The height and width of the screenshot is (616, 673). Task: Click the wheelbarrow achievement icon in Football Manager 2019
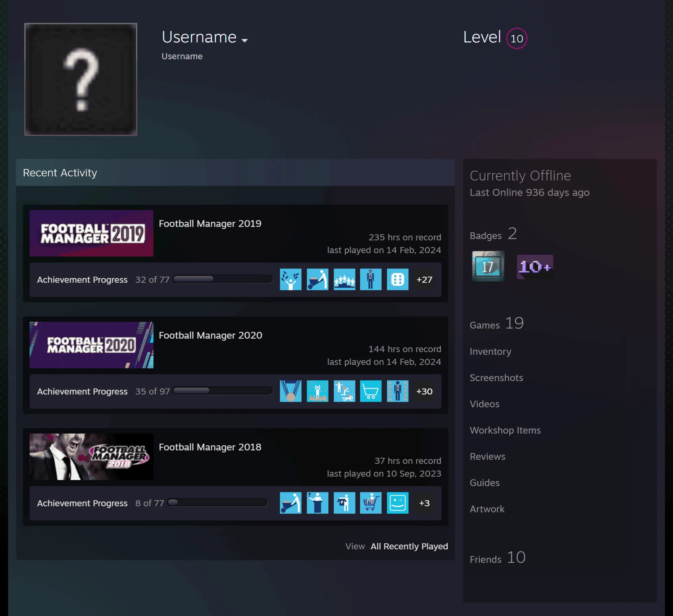[318, 279]
